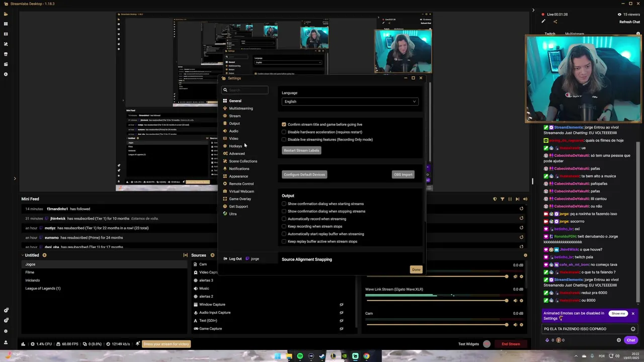Check Disable live streaming features option
Image resolution: width=644 pixels, height=362 pixels.
284,139
